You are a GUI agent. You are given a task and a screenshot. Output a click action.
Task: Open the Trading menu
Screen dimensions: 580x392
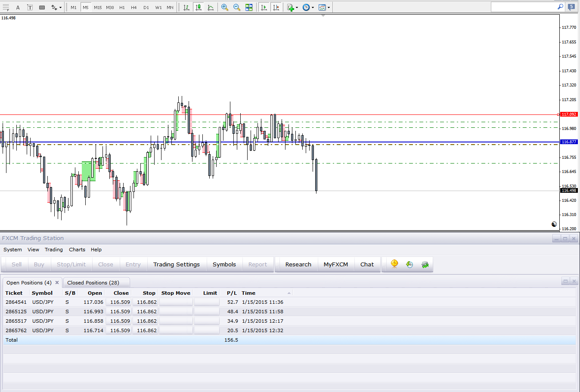[x=53, y=250]
